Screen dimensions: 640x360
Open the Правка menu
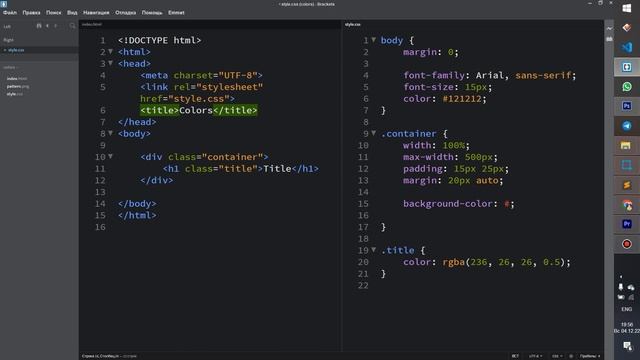(x=31, y=13)
